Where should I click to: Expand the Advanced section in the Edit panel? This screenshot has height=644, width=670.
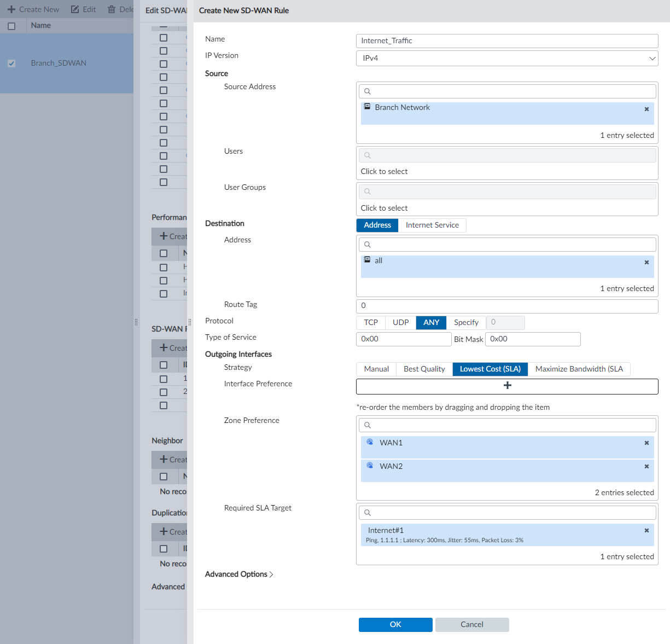pos(167,586)
